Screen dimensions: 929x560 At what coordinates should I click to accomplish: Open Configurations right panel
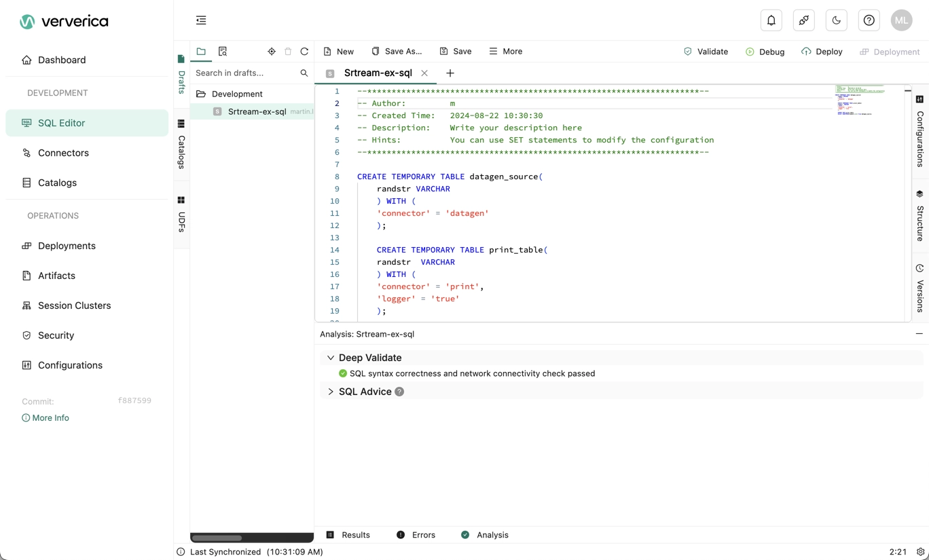pyautogui.click(x=920, y=131)
